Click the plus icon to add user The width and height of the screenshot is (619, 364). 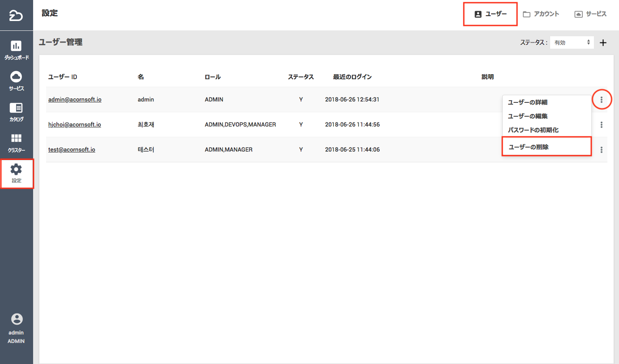click(x=603, y=43)
